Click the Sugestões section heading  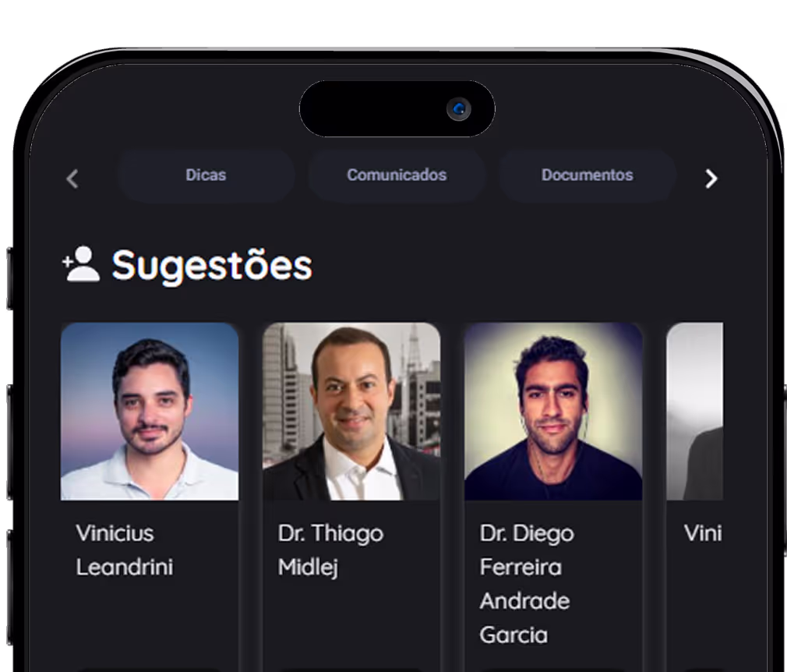tap(212, 265)
